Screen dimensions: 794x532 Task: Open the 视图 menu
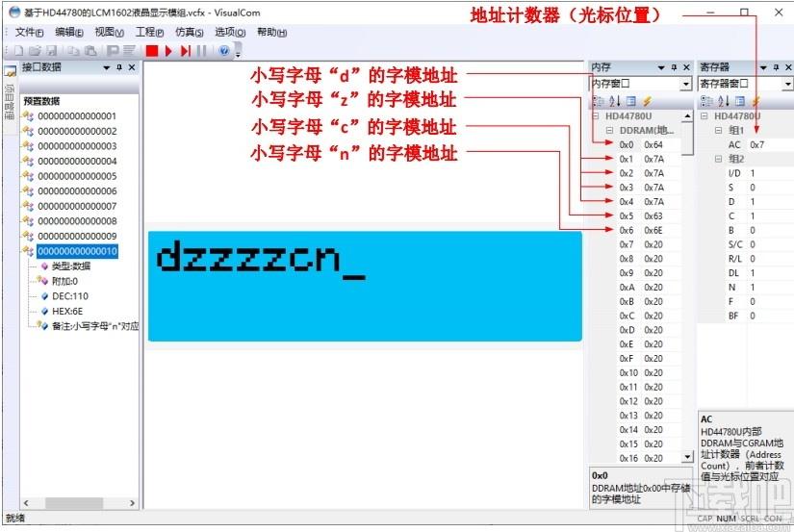109,33
